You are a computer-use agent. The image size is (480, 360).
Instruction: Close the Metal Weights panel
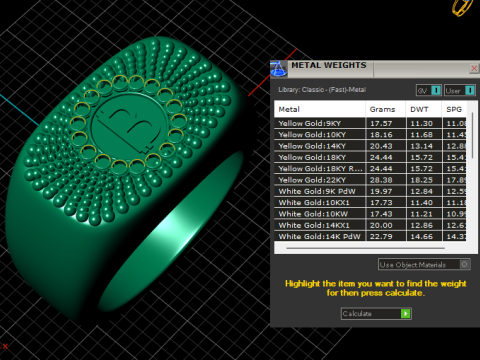(474, 69)
